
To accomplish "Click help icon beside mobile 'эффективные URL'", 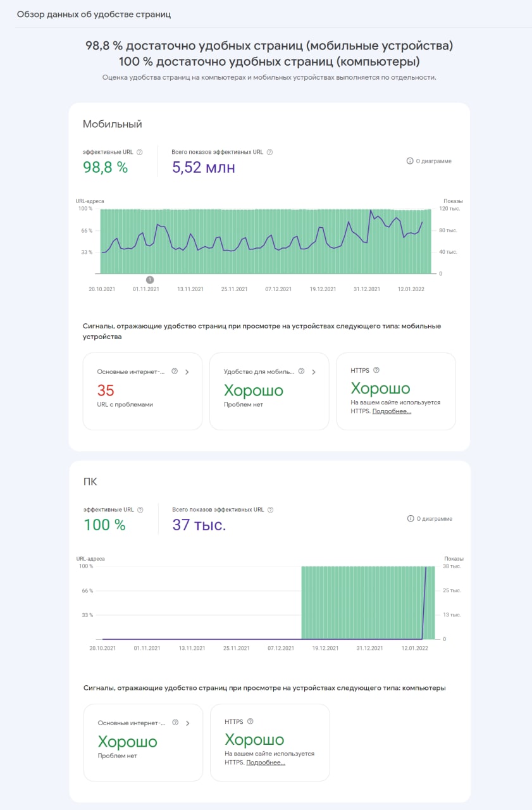I will (x=140, y=152).
